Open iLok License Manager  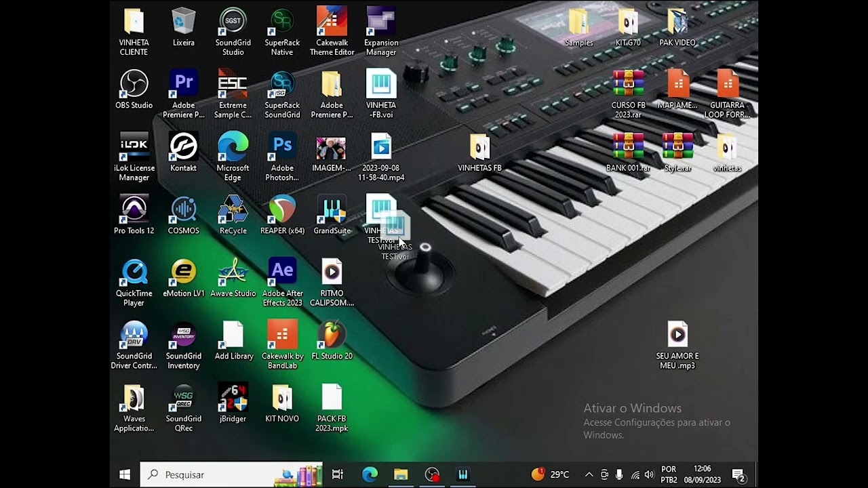pos(134,157)
